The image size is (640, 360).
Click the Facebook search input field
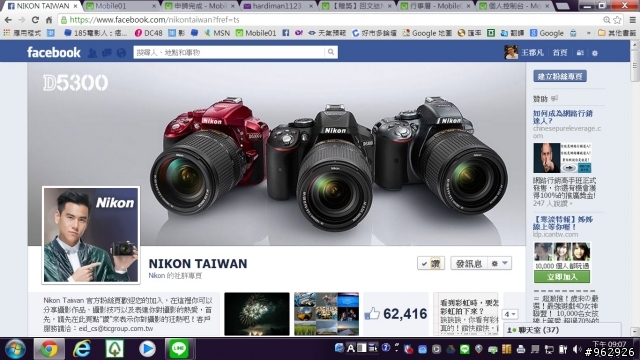point(229,52)
